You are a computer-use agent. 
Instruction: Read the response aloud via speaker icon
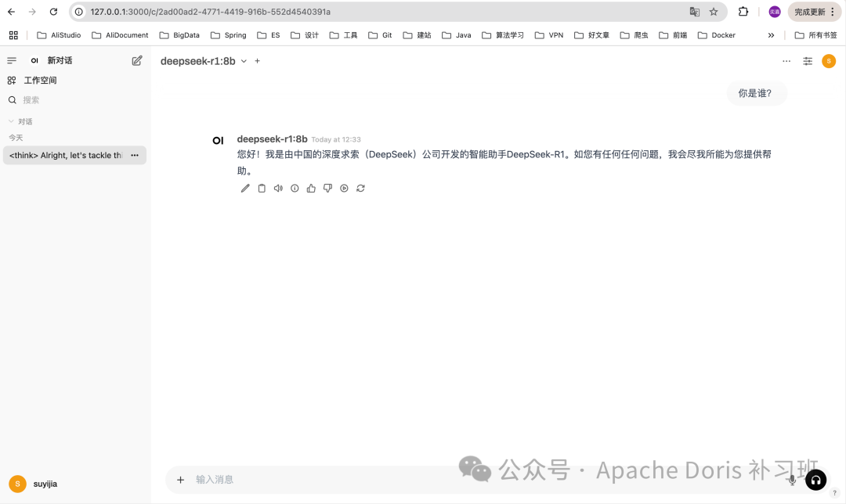[x=278, y=188]
